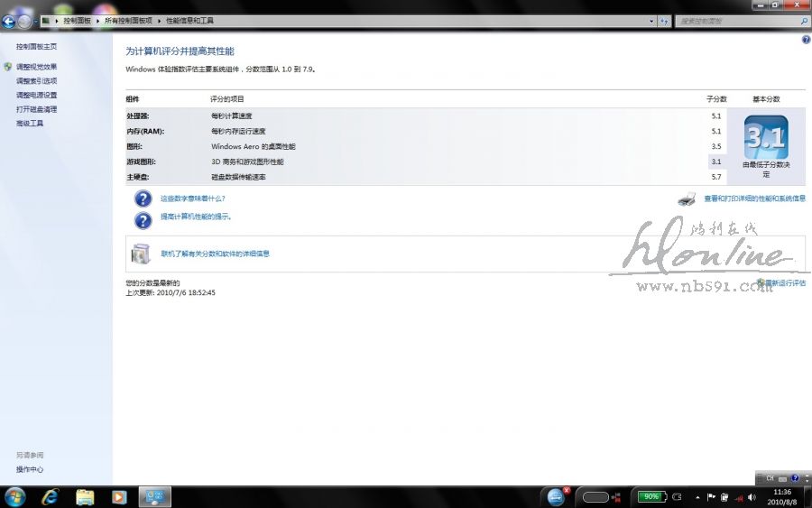Click the volume speaker icon in system tray
This screenshot has height=508, width=812.
click(752, 497)
